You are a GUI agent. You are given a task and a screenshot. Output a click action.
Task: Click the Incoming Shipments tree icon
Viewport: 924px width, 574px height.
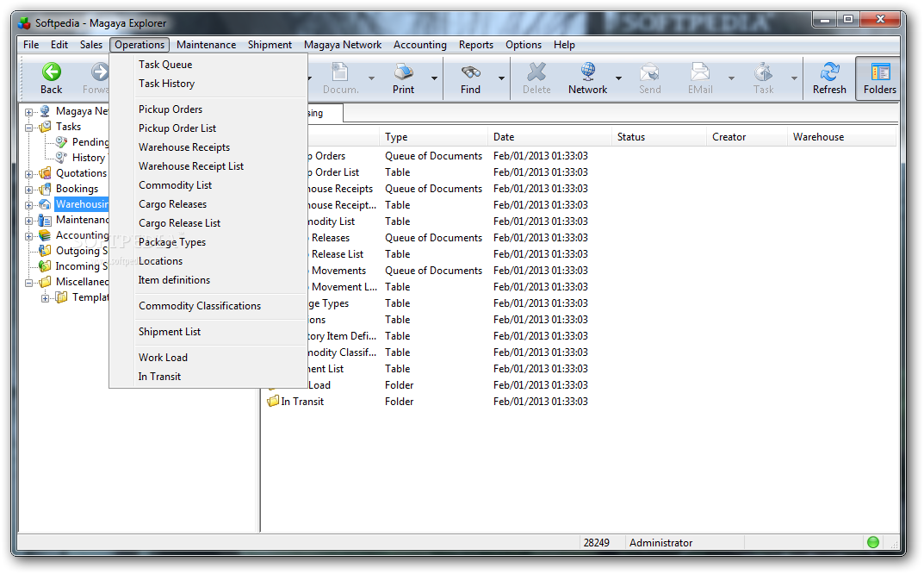pos(45,266)
